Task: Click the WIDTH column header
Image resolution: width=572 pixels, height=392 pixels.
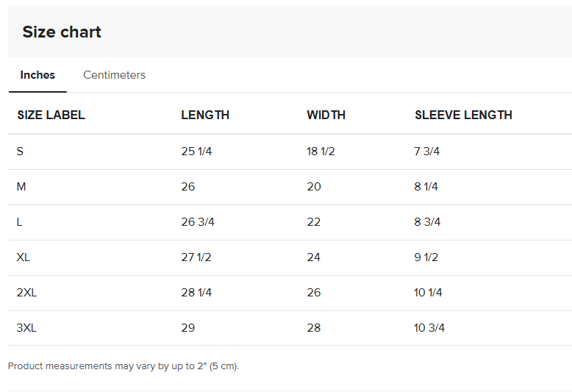Action: click(326, 115)
